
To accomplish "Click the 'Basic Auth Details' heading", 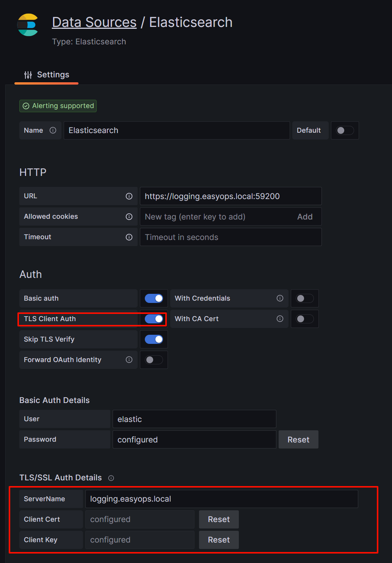I will coord(55,400).
